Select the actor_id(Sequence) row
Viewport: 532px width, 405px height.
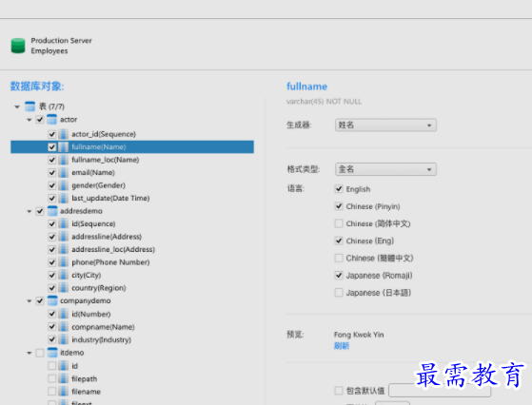(x=132, y=134)
